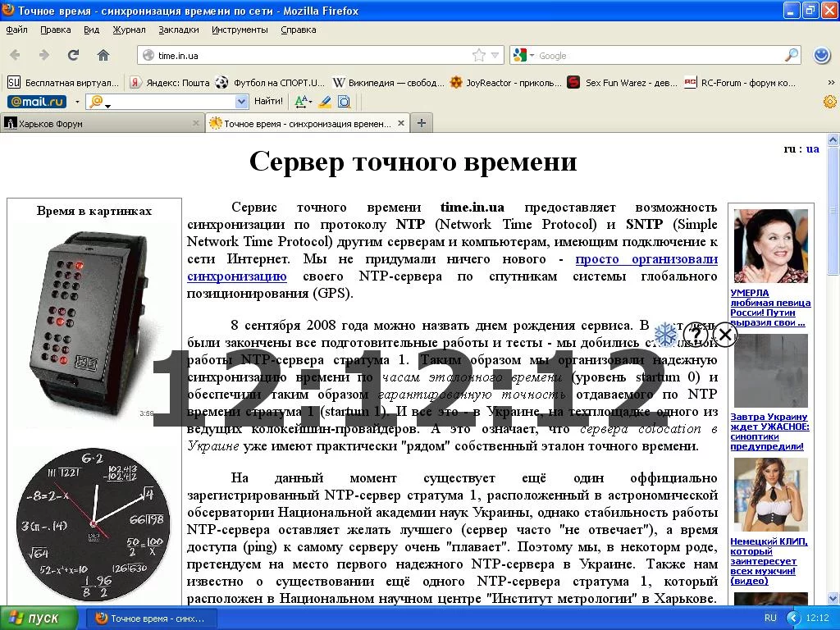The height and width of the screenshot is (630, 840).
Task: Bookmark this page with the star icon
Action: click(x=478, y=55)
